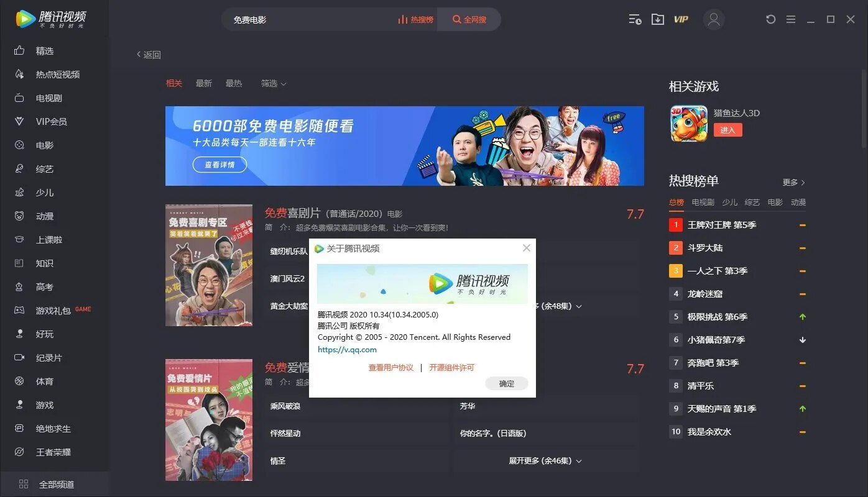
Task: Open 王牌对王牌 第5季 in hot list
Action: [722, 225]
